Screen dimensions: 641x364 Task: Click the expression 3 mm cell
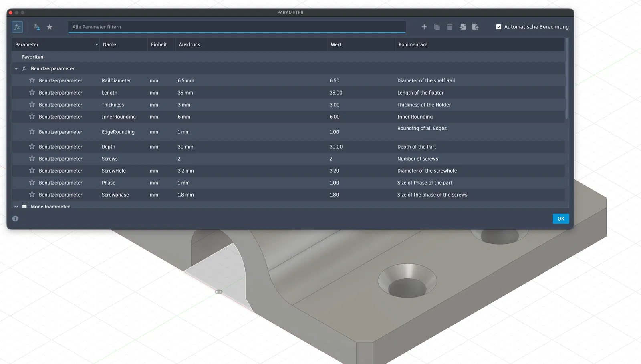tap(184, 105)
